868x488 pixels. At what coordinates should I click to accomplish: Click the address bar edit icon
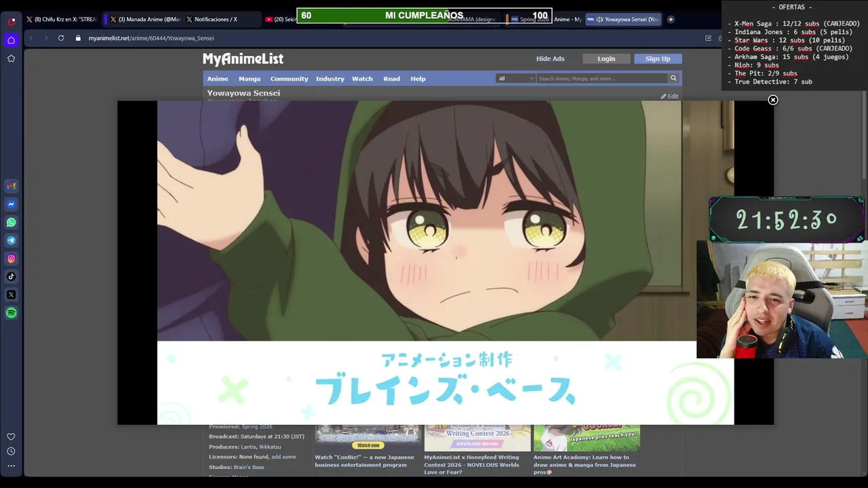(x=708, y=38)
